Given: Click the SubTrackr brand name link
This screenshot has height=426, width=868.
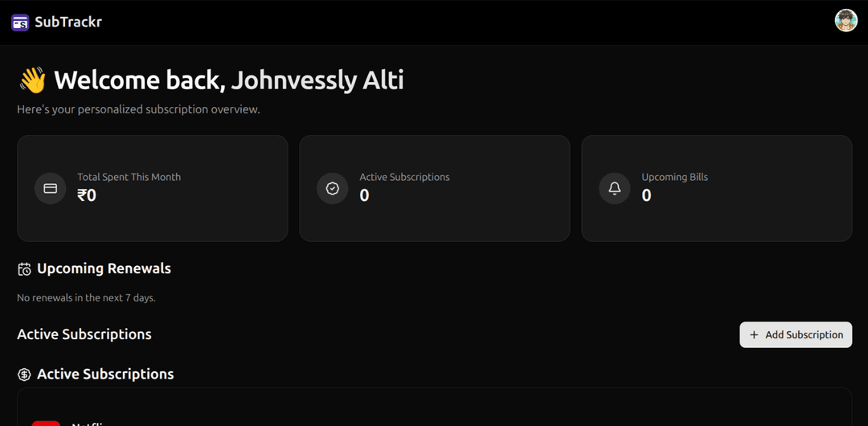Looking at the screenshot, I should pos(68,23).
